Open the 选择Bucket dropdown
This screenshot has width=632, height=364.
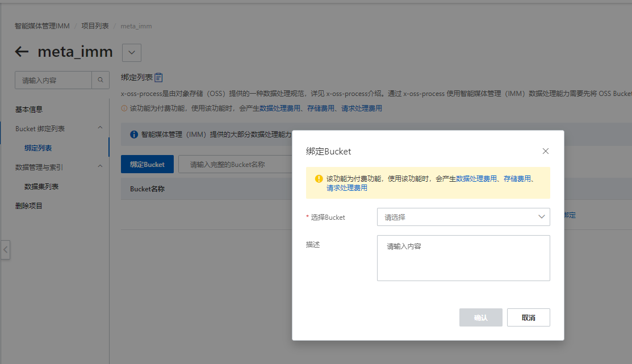tap(463, 217)
